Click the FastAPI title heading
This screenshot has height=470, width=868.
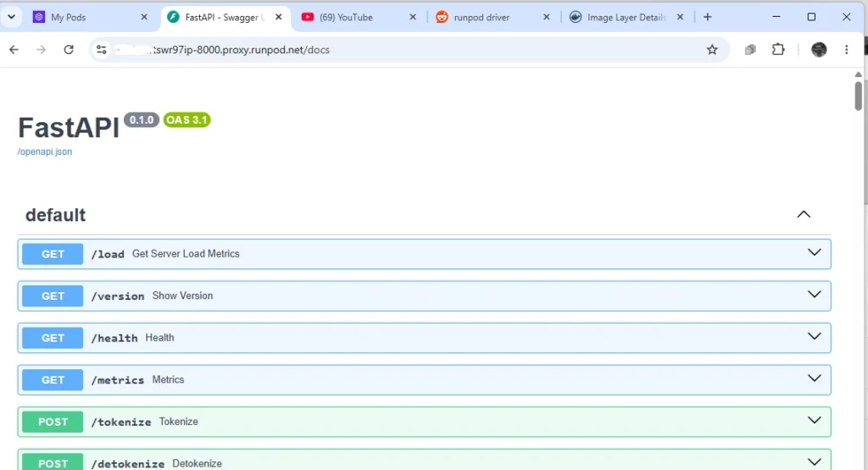click(x=69, y=128)
